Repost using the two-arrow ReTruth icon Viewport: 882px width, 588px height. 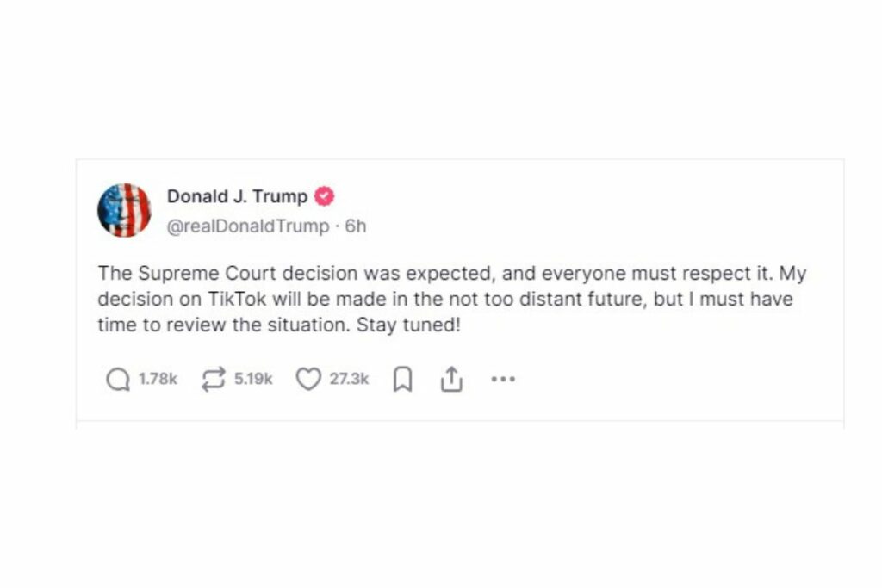coord(214,380)
